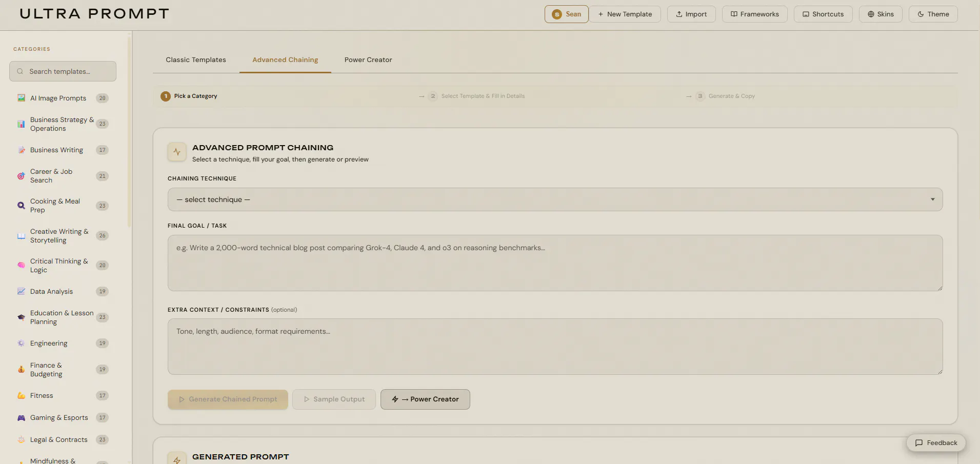The image size is (980, 464).
Task: Click the AI Image Prompts category icon
Action: coord(21,98)
